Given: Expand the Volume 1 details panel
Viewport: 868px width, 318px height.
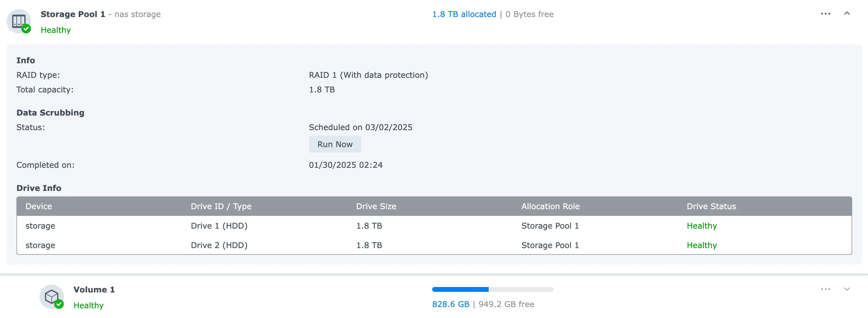Looking at the screenshot, I should click(847, 289).
